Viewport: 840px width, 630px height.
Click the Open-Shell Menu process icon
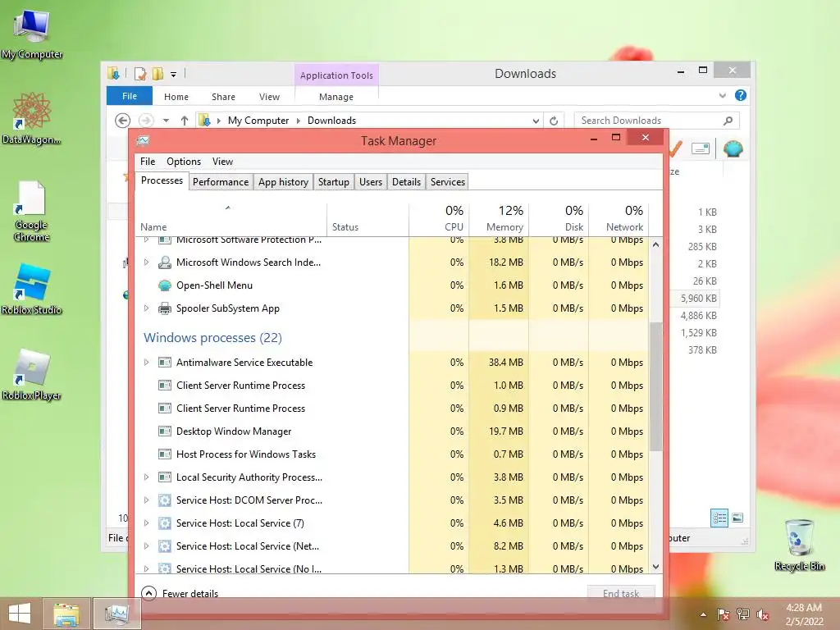[164, 285]
